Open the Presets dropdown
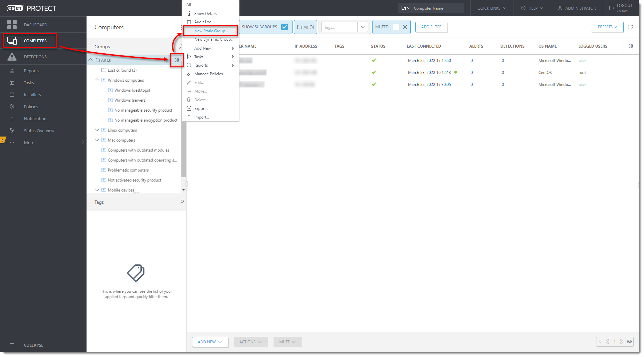This screenshot has height=357, width=644. (x=607, y=27)
